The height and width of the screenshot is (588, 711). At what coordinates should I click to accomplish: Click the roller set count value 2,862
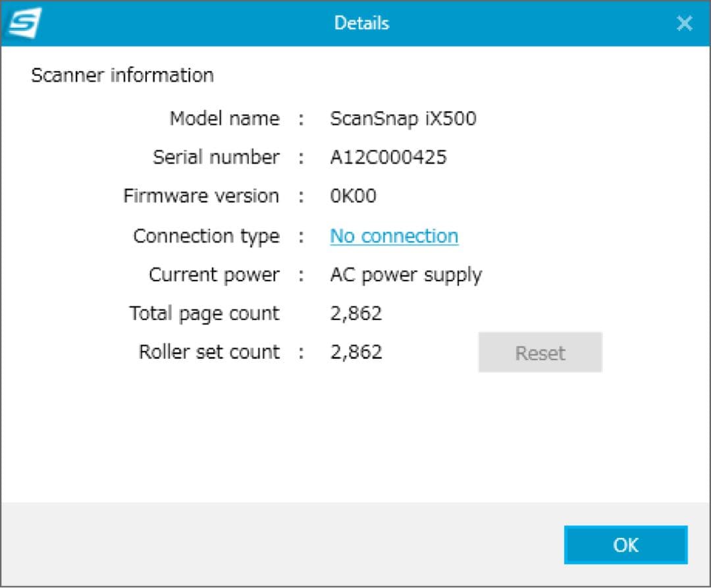356,352
